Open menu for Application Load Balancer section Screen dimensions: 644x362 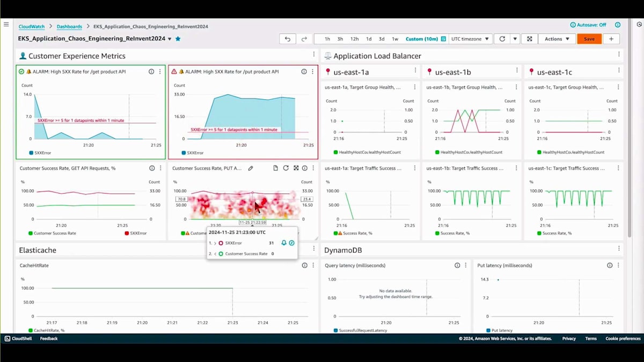(x=619, y=54)
